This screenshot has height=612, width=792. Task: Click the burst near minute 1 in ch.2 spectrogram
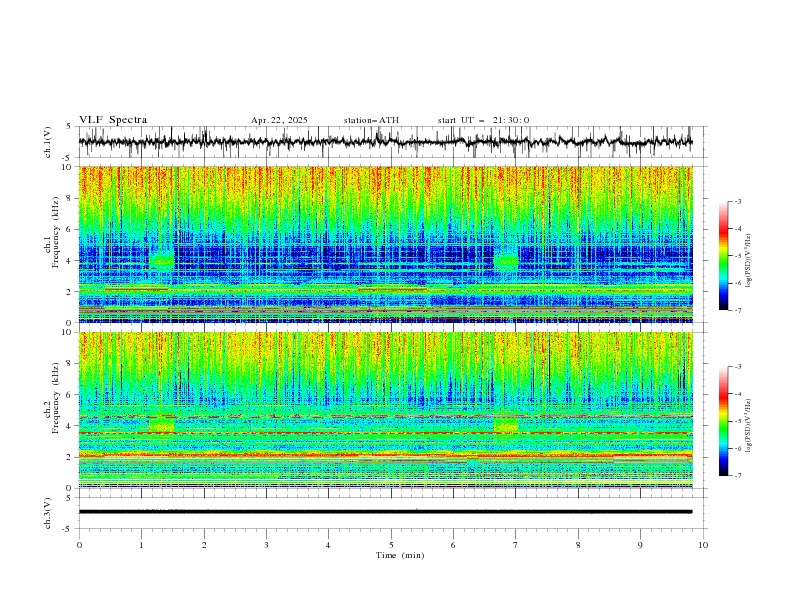pos(162,425)
